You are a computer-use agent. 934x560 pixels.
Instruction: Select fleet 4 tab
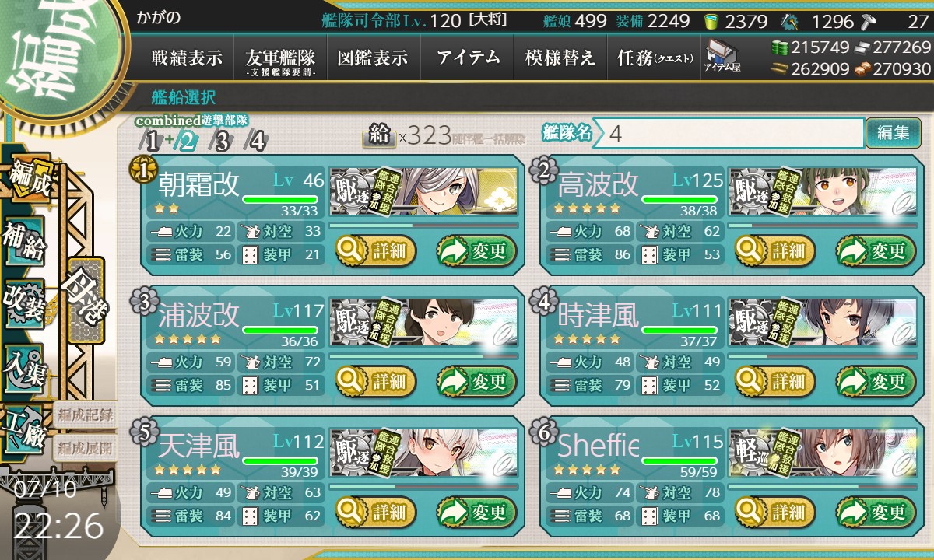255,141
